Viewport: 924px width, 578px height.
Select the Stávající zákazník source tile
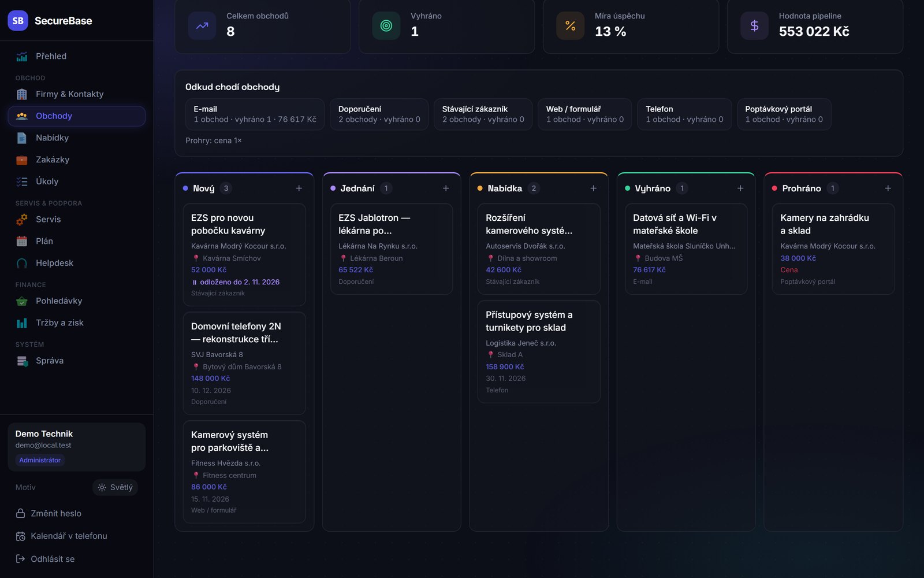coord(483,114)
